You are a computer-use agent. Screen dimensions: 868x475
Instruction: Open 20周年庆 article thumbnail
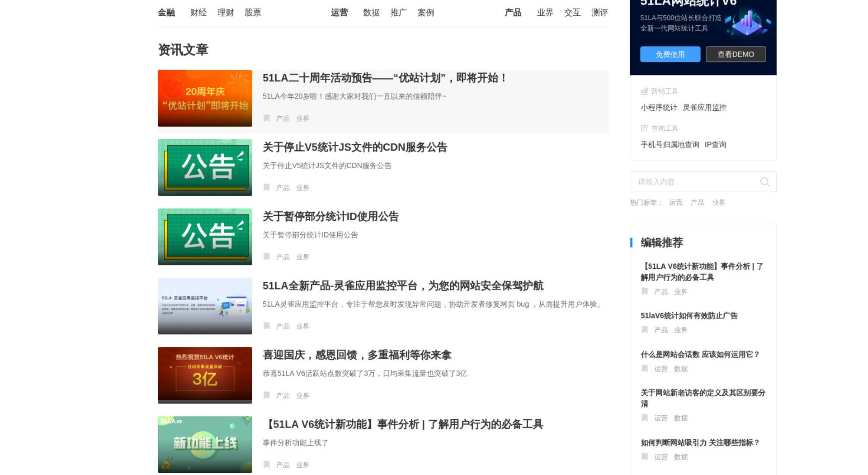[205, 98]
